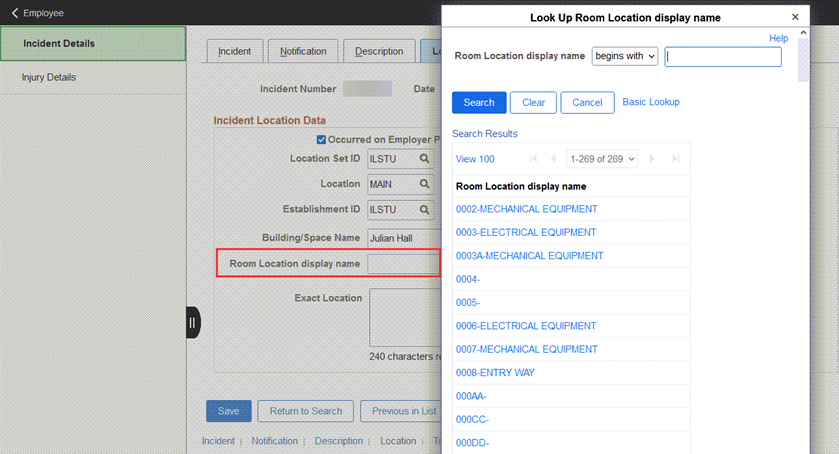
Task: Select 0003-ELECTRICAL EQUIPMENT result
Action: pyautogui.click(x=526, y=232)
